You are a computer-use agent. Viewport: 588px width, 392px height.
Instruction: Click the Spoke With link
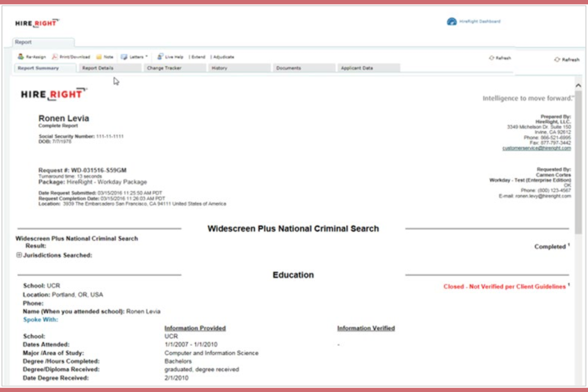[x=41, y=319]
